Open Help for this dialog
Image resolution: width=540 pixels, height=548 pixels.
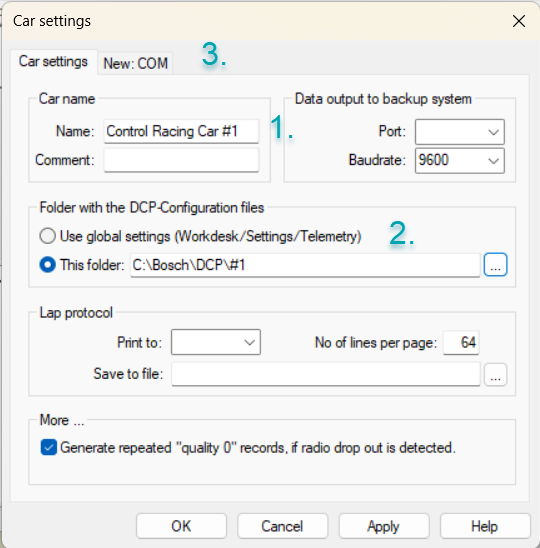[x=485, y=526]
